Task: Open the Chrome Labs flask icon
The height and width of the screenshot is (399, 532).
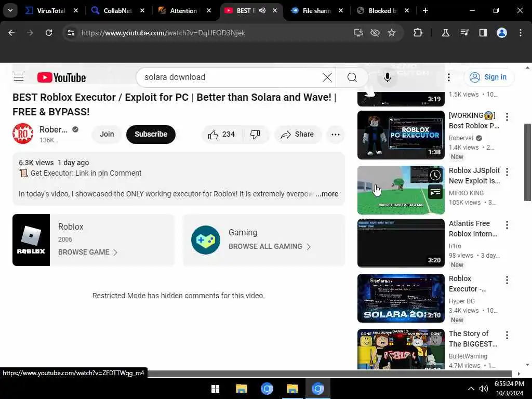Action: (x=445, y=33)
